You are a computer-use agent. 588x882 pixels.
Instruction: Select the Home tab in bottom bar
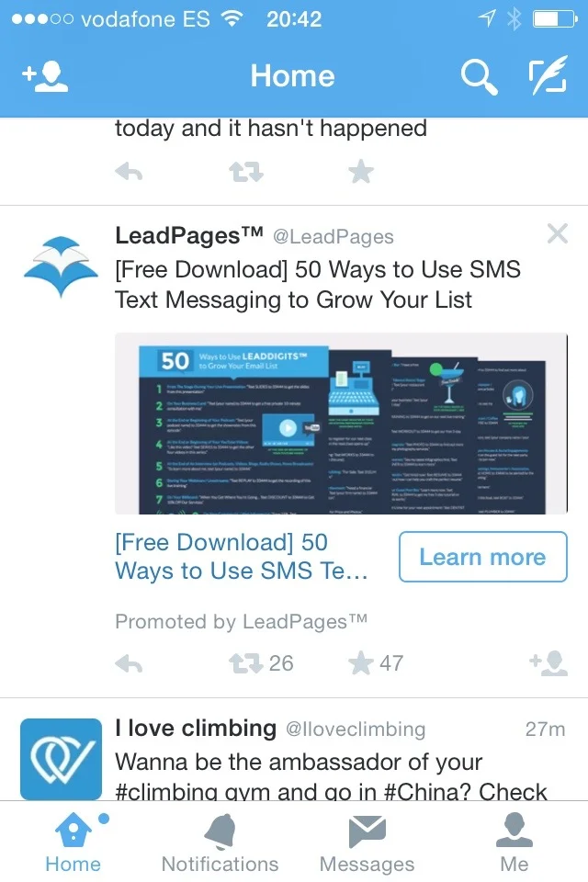[x=73, y=843]
